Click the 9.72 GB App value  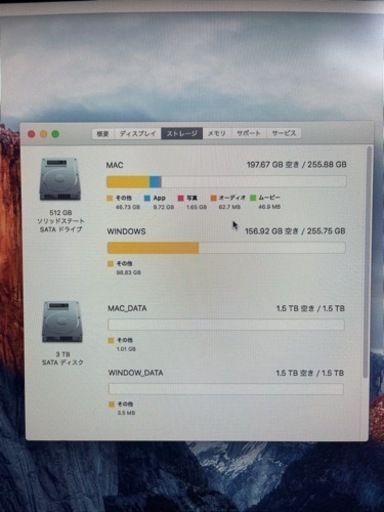point(163,207)
